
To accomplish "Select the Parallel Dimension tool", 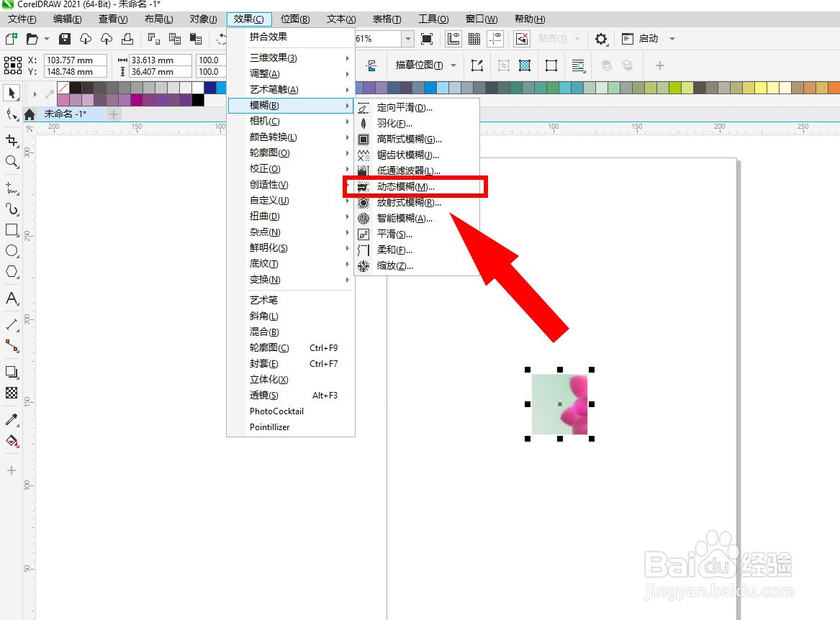I will [x=12, y=324].
